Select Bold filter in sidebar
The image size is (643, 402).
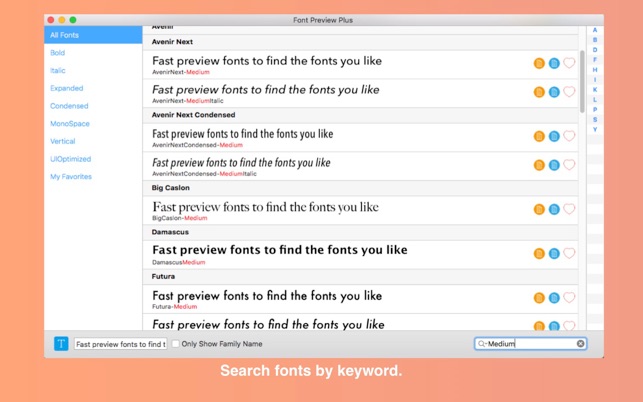coord(57,53)
